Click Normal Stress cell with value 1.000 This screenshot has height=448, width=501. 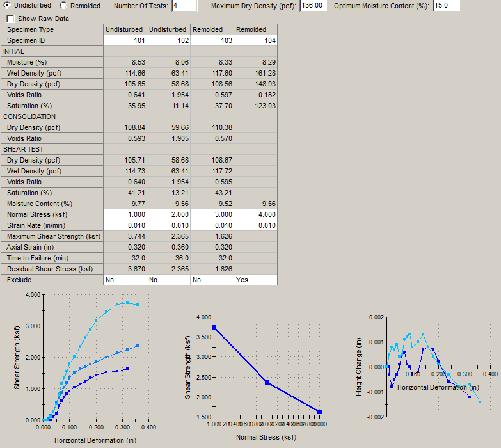pos(125,214)
